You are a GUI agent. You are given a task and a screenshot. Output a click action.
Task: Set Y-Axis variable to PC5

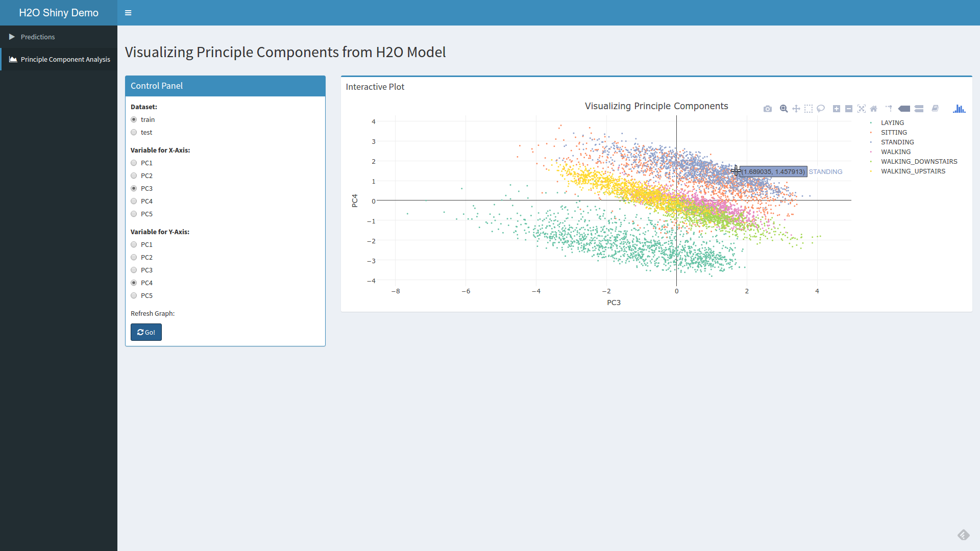134,295
